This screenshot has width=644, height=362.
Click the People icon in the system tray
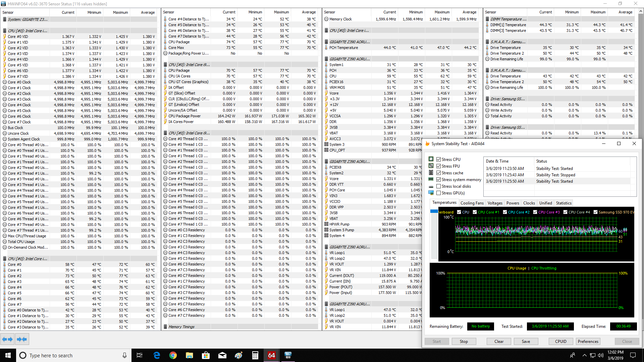[x=573, y=355]
